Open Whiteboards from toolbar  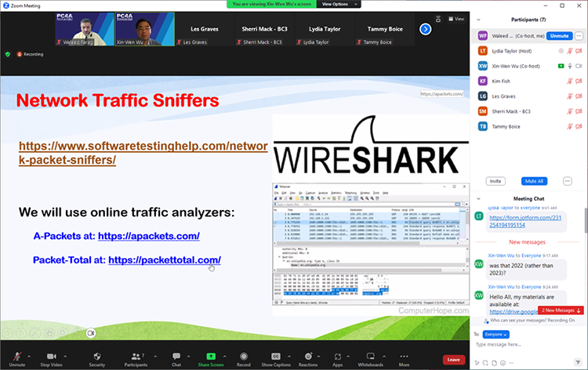tap(371, 359)
